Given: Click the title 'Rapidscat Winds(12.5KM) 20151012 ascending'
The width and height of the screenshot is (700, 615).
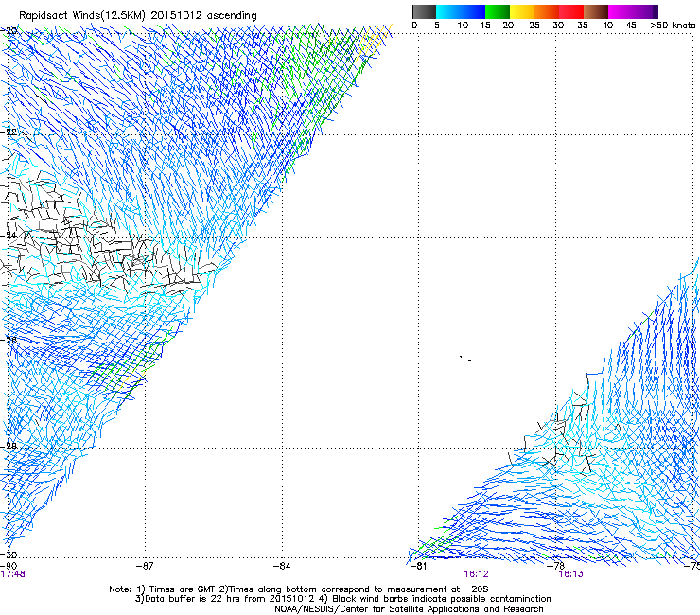Looking at the screenshot, I should [138, 16].
